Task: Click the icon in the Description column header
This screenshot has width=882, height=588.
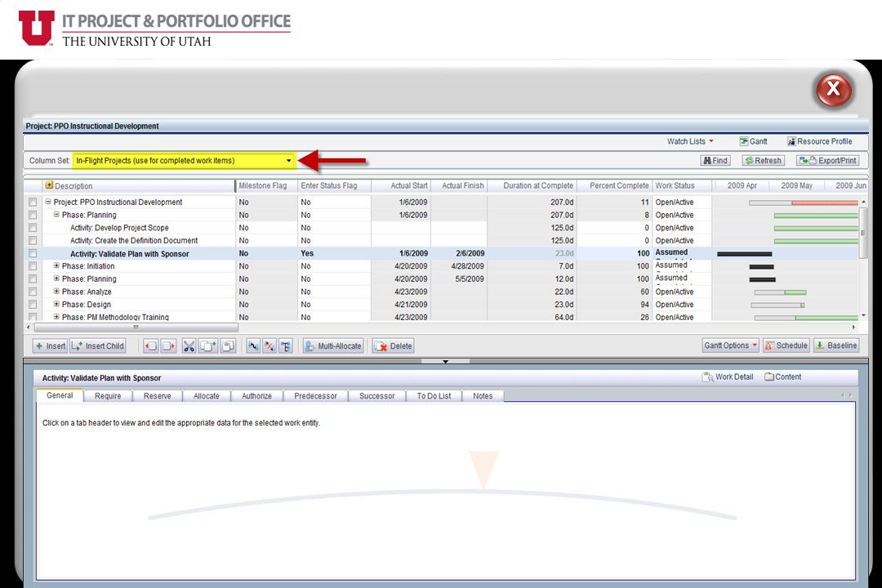Action: [49, 185]
